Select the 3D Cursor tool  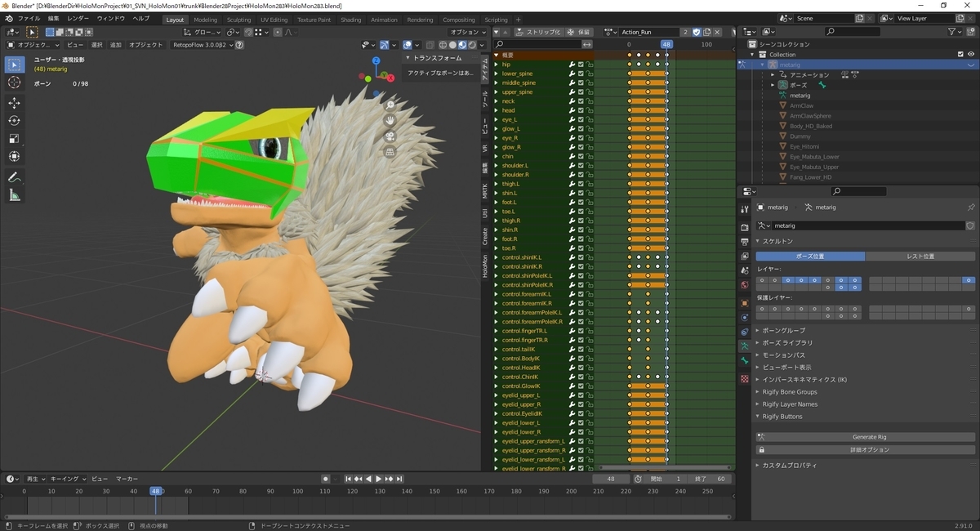[15, 83]
